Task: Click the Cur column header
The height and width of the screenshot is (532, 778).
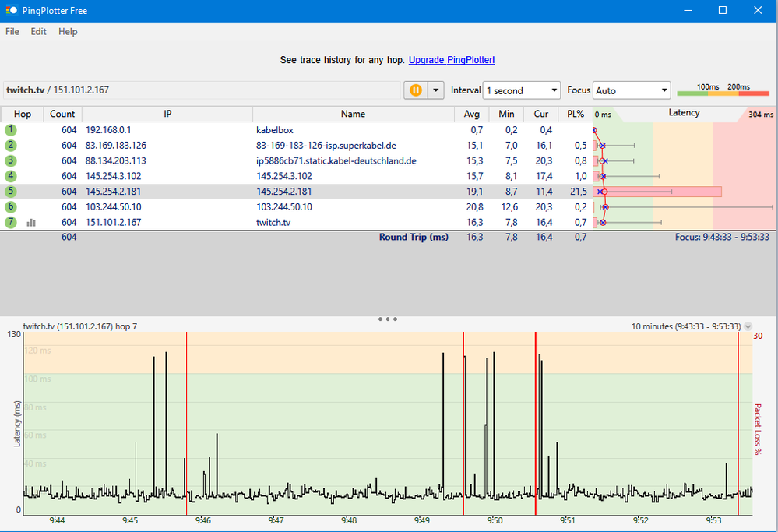Action: coord(540,115)
